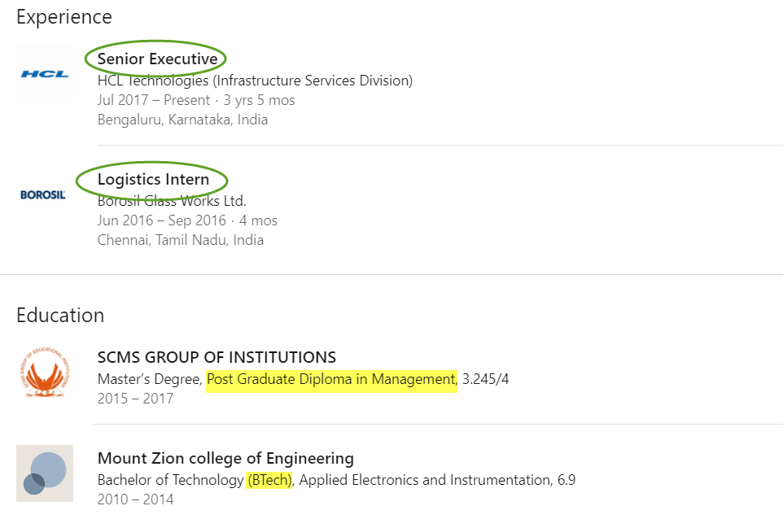Click the Experience section heading
The width and height of the screenshot is (783, 532).
coord(64,17)
